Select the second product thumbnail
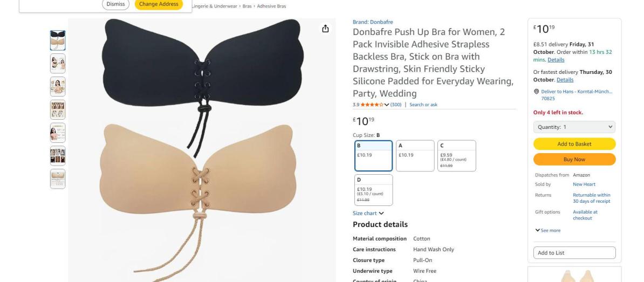The width and height of the screenshot is (644, 282). pos(58,64)
